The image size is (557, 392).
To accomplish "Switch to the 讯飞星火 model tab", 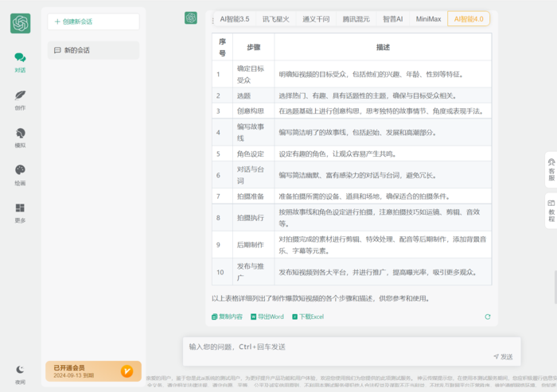I will (x=278, y=18).
